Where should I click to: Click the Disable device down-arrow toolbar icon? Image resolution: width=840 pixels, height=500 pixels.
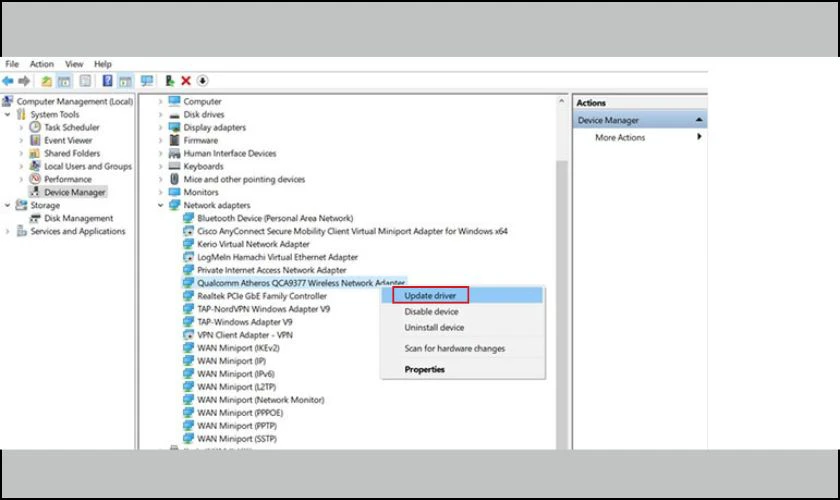tap(202, 81)
